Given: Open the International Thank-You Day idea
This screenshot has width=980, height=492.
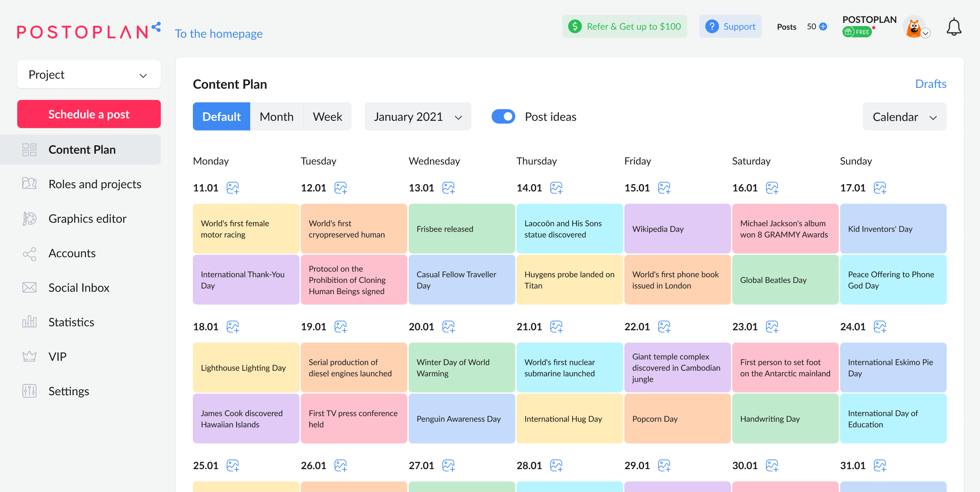Looking at the screenshot, I should [x=246, y=280].
